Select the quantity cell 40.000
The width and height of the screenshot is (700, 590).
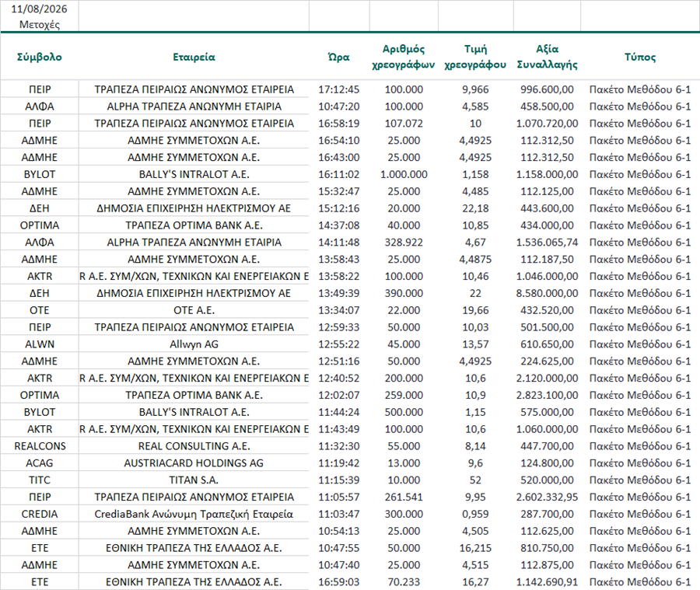coord(404,225)
